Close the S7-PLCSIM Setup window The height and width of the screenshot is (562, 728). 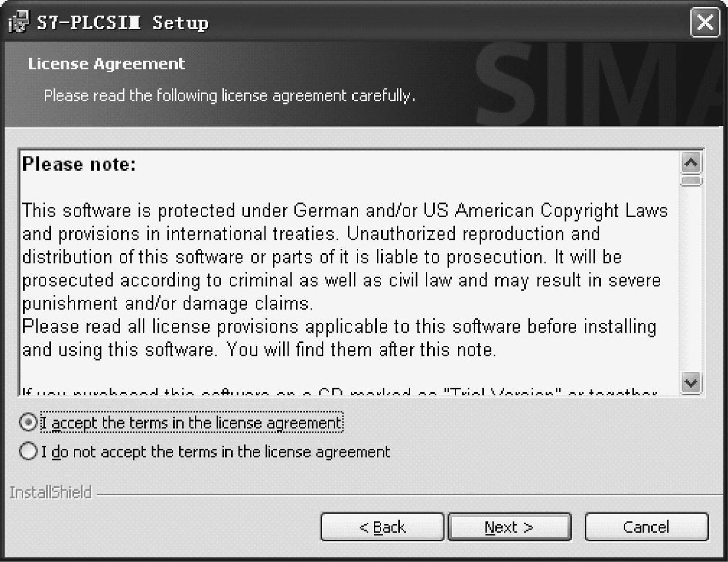705,23
